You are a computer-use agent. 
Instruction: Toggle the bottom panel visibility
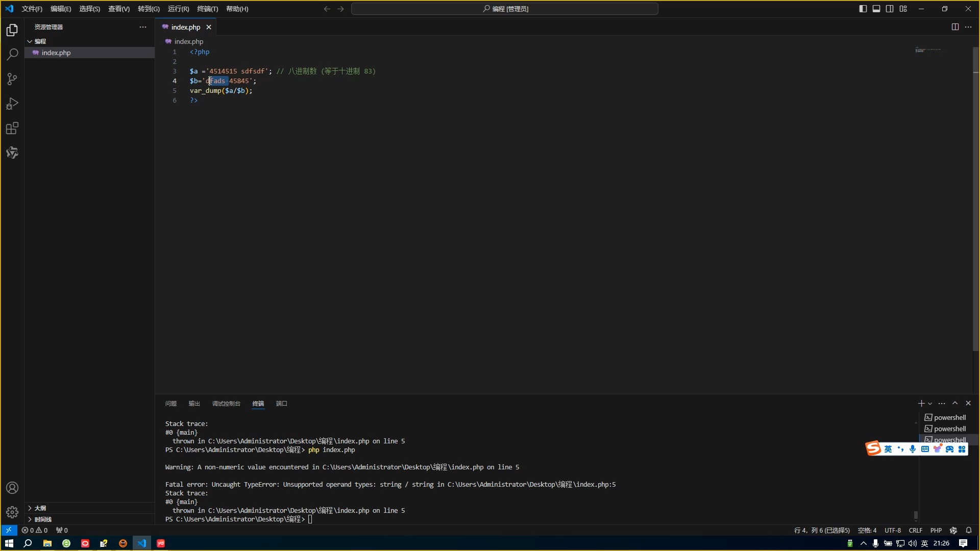[876, 9]
